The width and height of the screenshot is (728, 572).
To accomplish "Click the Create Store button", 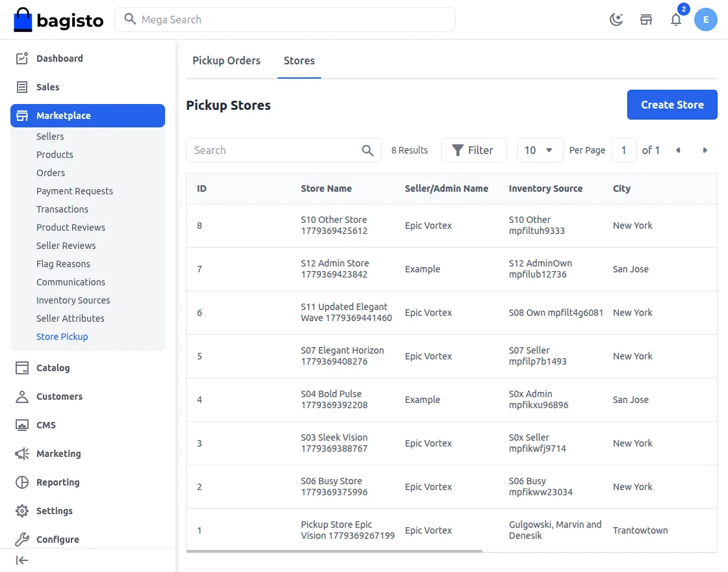I will click(672, 105).
